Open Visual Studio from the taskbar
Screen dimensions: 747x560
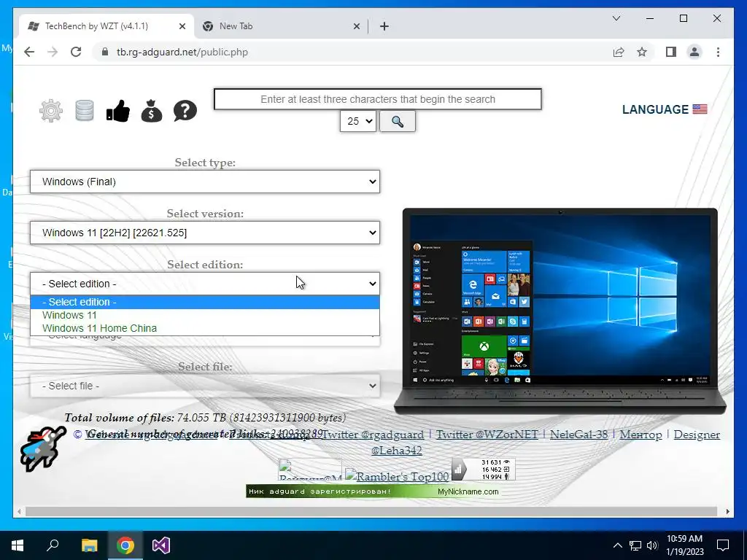pyautogui.click(x=161, y=545)
